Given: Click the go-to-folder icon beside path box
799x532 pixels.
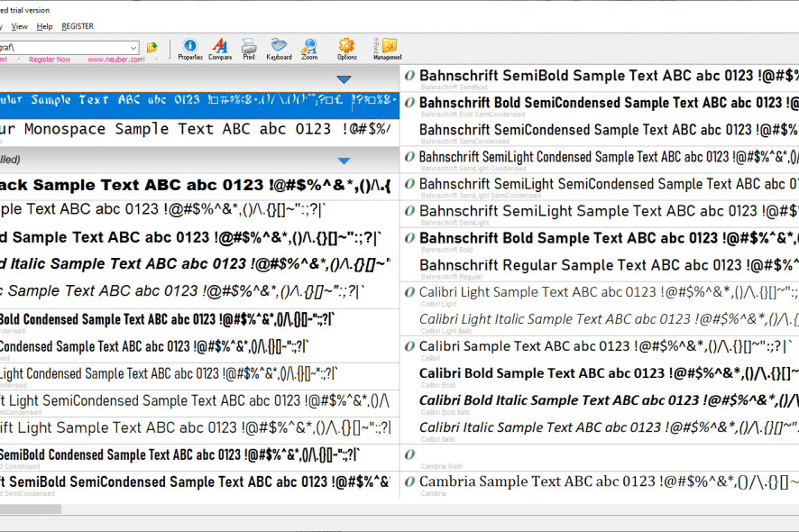Looking at the screenshot, I should [x=152, y=48].
